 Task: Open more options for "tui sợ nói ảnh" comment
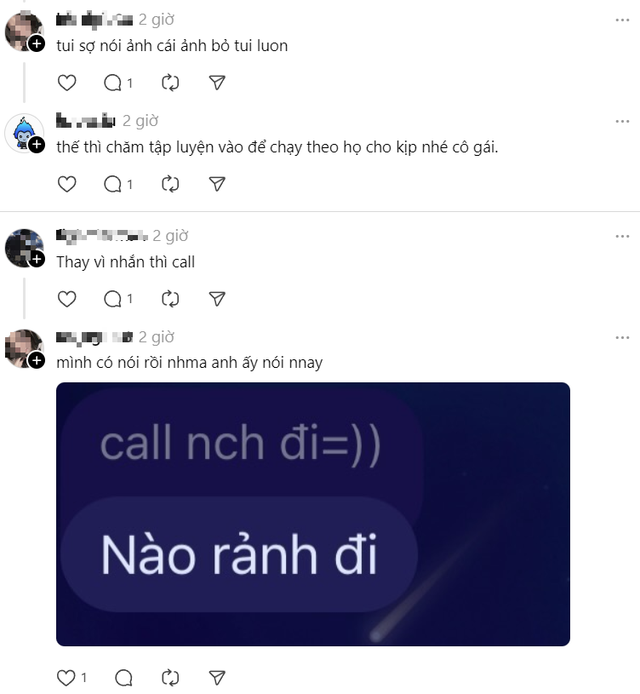coord(622,20)
